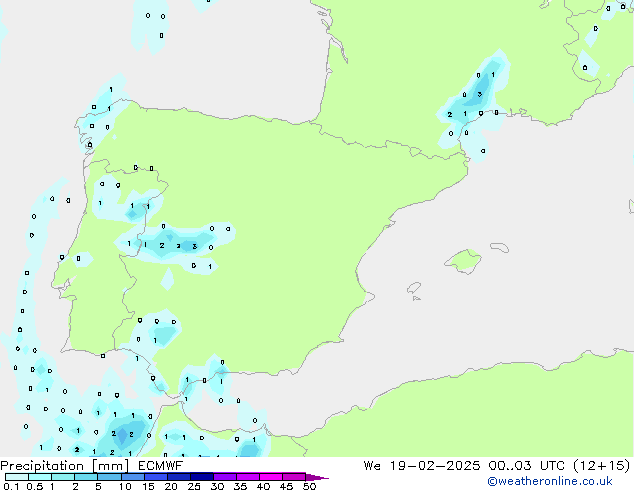This screenshot has height=490, width=634.
Task: Pick the 35–40 mm legend color swatch
Action: click(x=247, y=477)
